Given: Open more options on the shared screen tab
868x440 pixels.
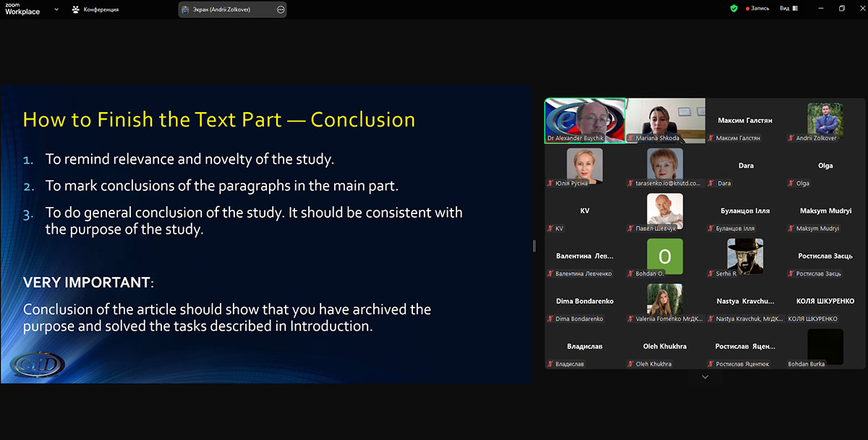Looking at the screenshot, I should [x=281, y=9].
